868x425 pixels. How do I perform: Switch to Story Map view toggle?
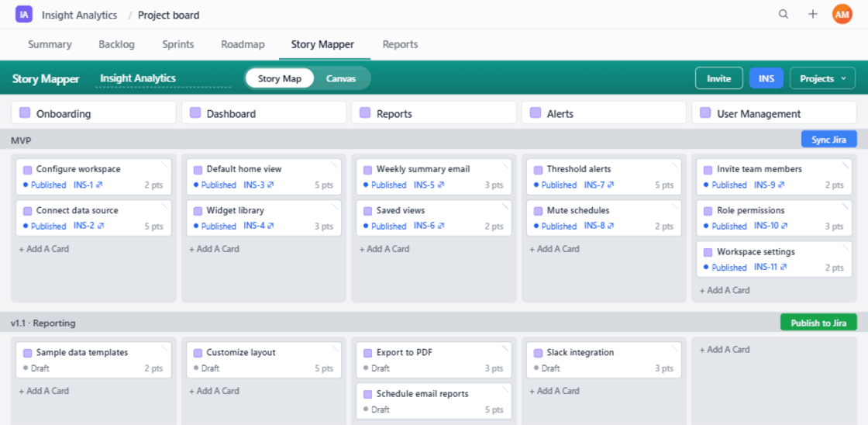[280, 78]
